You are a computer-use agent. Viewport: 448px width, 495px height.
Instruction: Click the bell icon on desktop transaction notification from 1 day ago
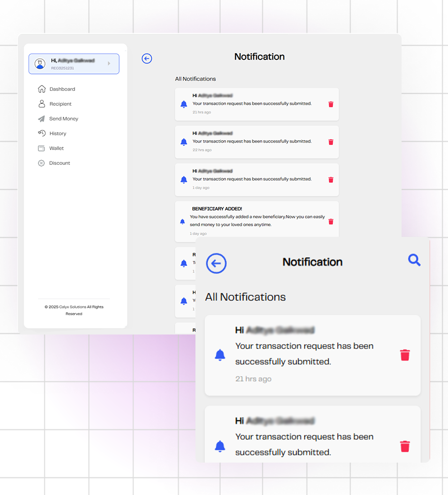(x=183, y=180)
